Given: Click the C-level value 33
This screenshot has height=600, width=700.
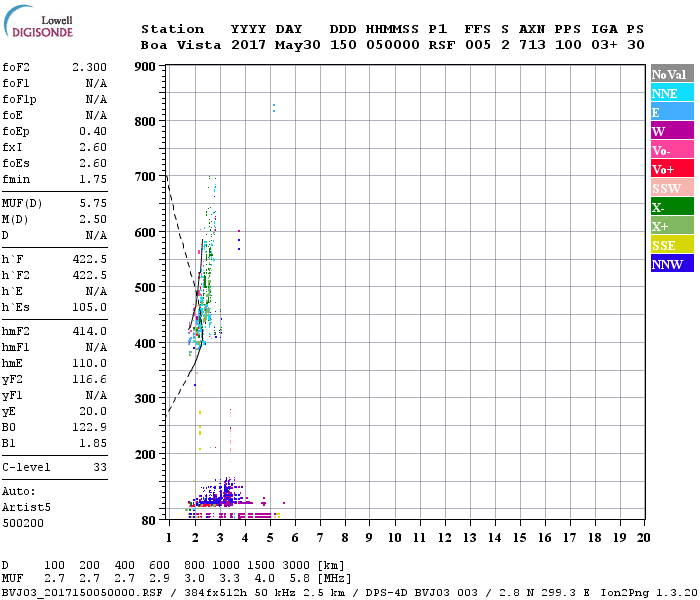Looking at the screenshot, I should click(x=100, y=467).
